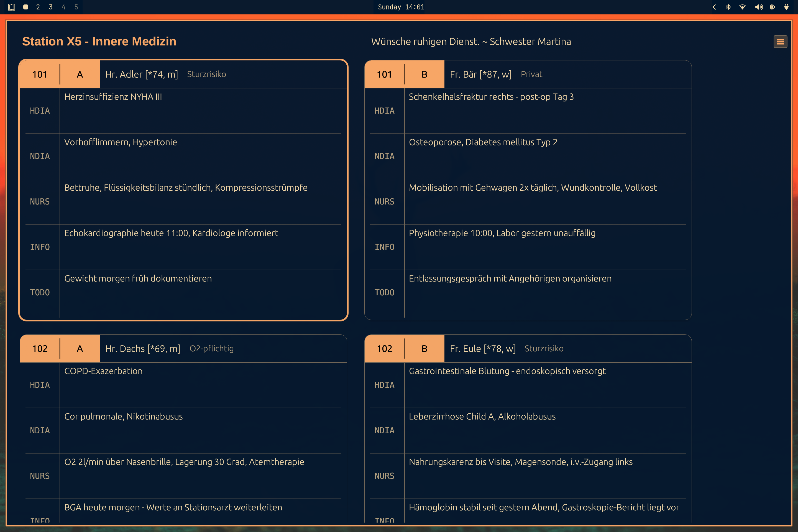This screenshot has height=532, width=798.
Task: Click the O2-pflichtig tag
Action: [212, 349]
